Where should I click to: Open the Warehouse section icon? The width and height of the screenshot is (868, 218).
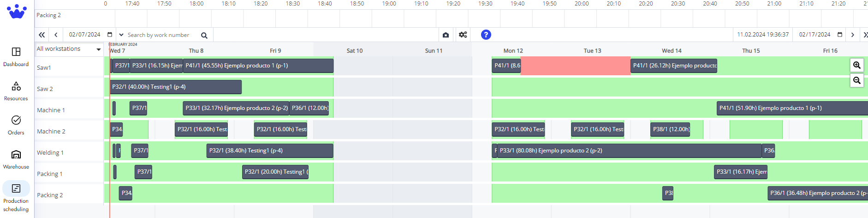click(x=16, y=155)
